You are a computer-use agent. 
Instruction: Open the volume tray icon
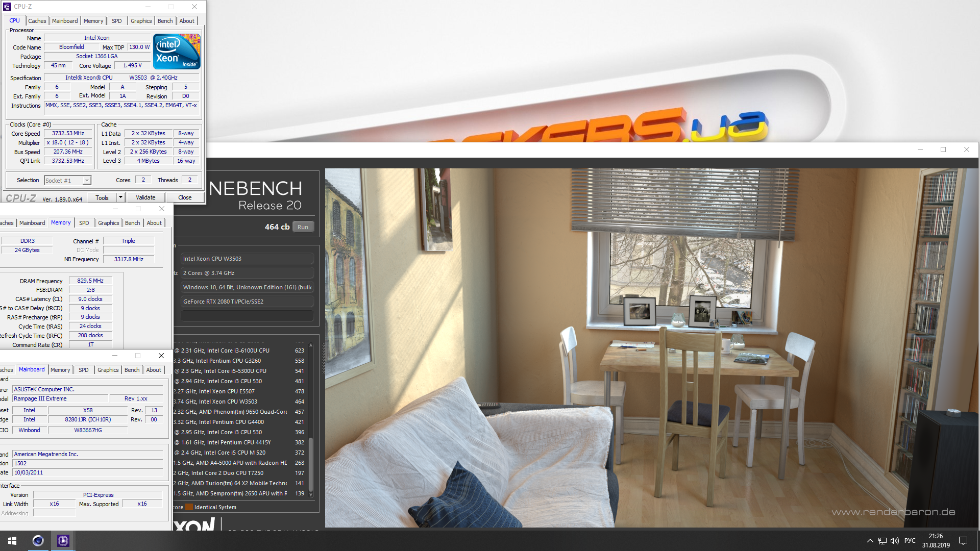(x=895, y=541)
